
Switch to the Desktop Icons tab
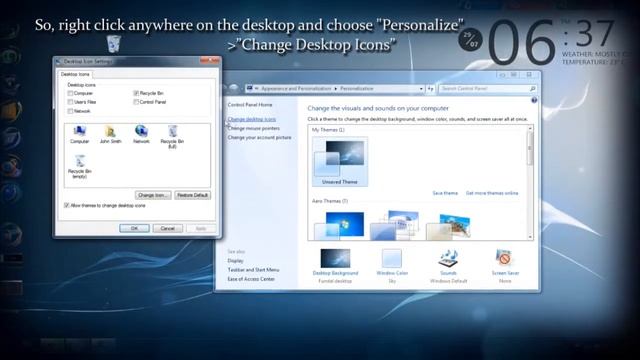(75, 74)
